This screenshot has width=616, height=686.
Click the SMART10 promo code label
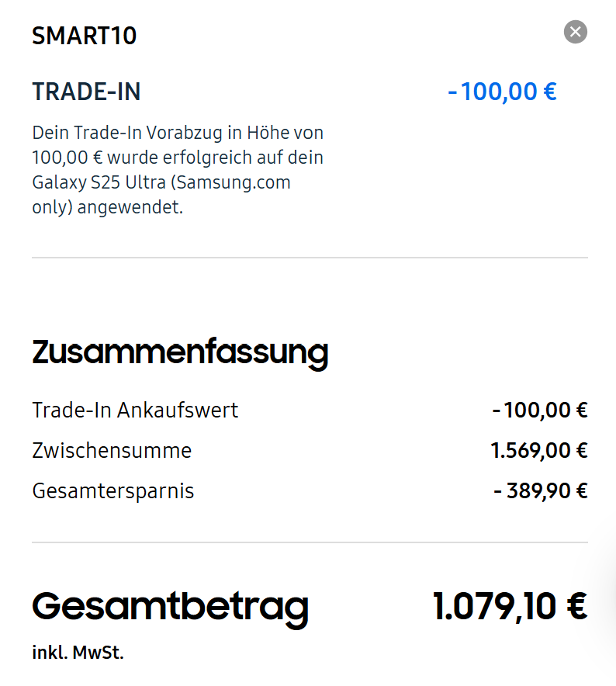point(84,36)
